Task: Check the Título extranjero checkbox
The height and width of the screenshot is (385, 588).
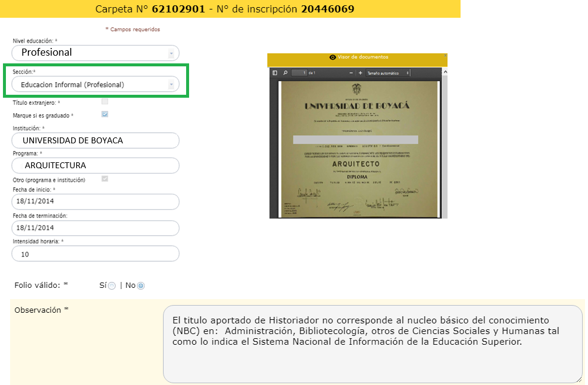Action: coord(105,102)
